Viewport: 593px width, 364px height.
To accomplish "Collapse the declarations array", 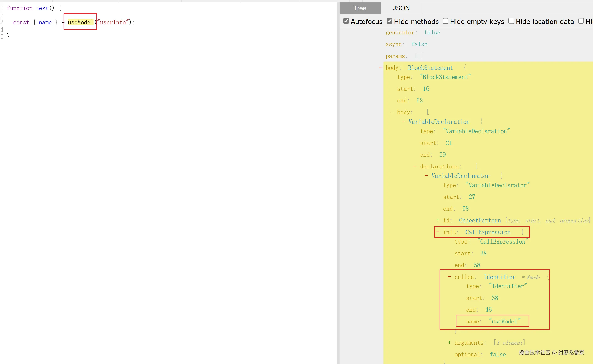I will (415, 166).
